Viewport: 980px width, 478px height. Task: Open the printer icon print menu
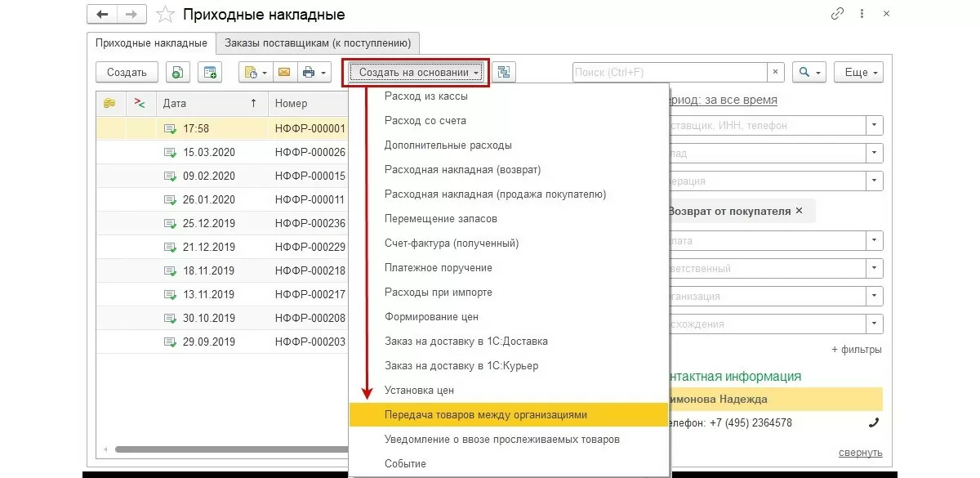(314, 73)
